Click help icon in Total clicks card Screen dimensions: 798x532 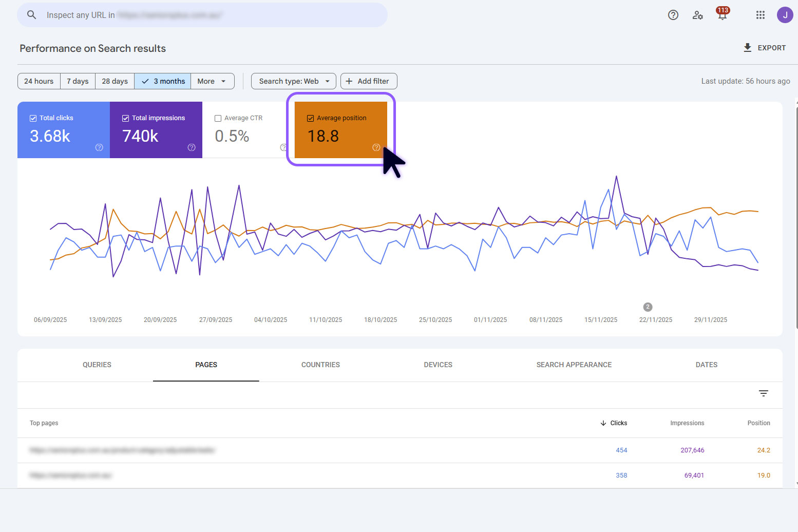(99, 147)
